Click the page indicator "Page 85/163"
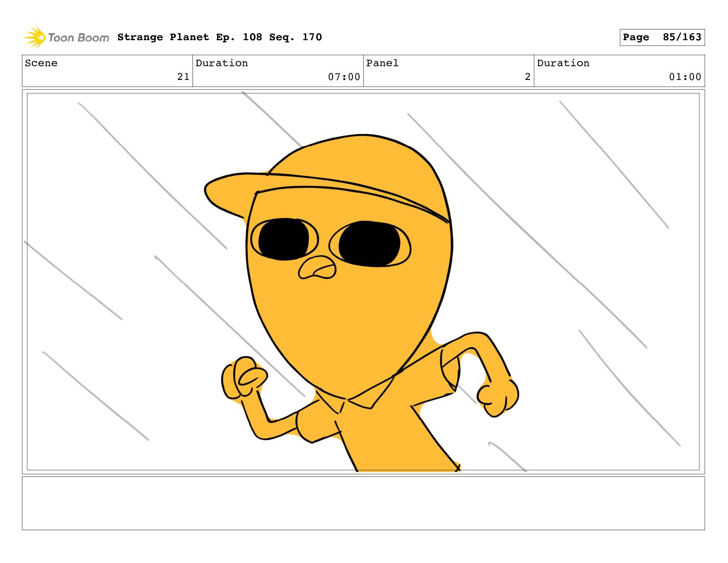The height and width of the screenshot is (563, 728). (662, 37)
